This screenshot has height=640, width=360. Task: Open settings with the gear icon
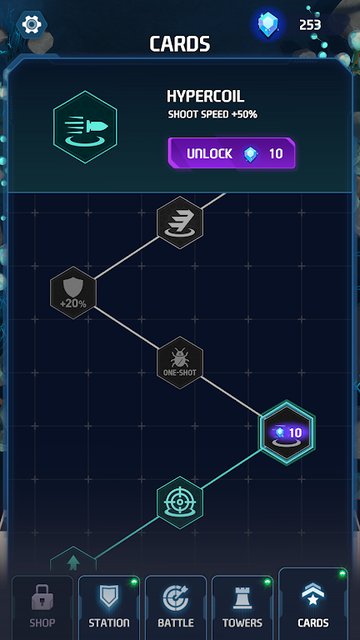click(x=31, y=25)
